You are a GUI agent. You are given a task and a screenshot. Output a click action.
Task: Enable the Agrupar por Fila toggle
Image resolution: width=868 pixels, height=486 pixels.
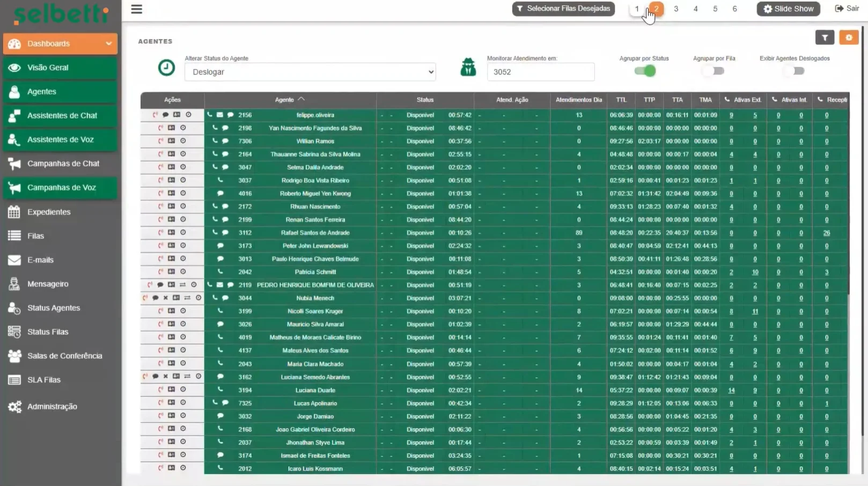pos(714,71)
